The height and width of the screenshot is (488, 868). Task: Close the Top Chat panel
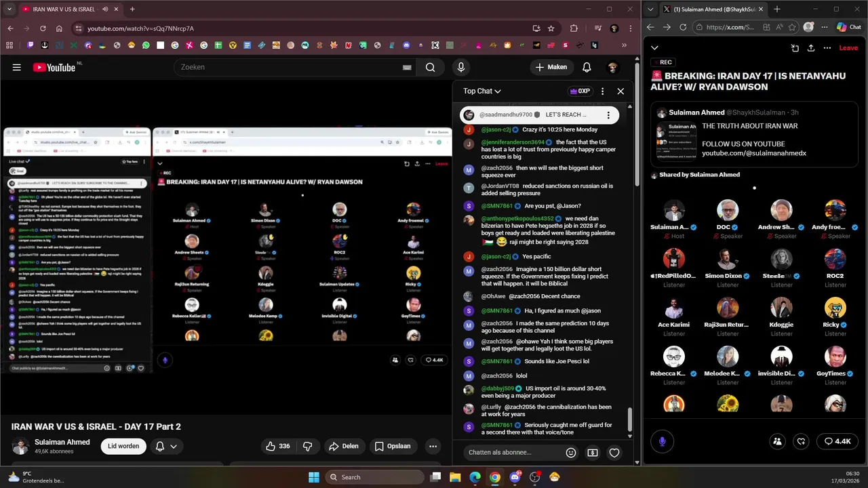[x=620, y=91]
